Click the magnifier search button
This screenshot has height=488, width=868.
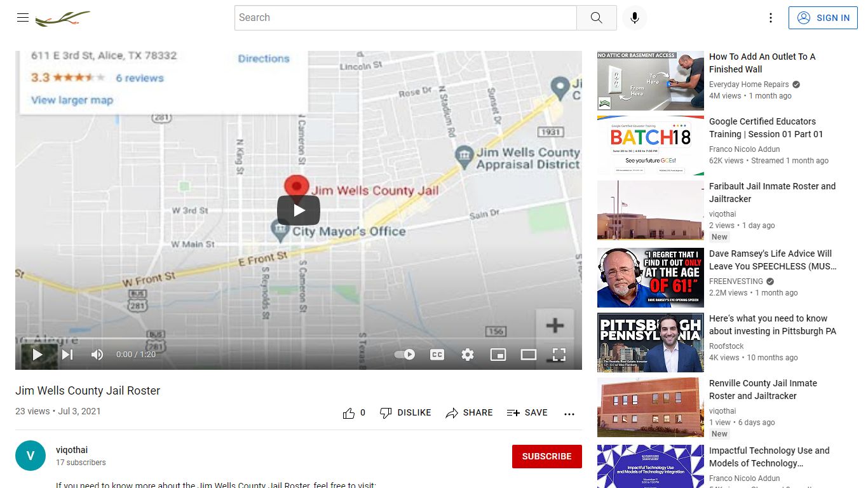click(x=596, y=18)
